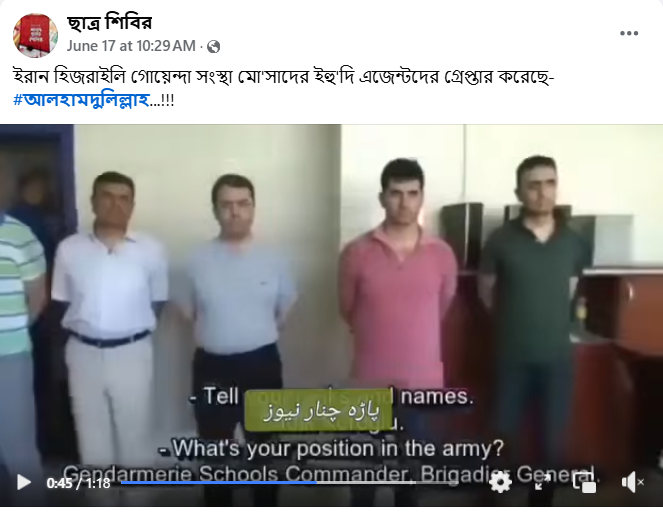The width and height of the screenshot is (663, 512).
Task: Click the 0:45 / 1:18 time display
Action: coord(78,483)
